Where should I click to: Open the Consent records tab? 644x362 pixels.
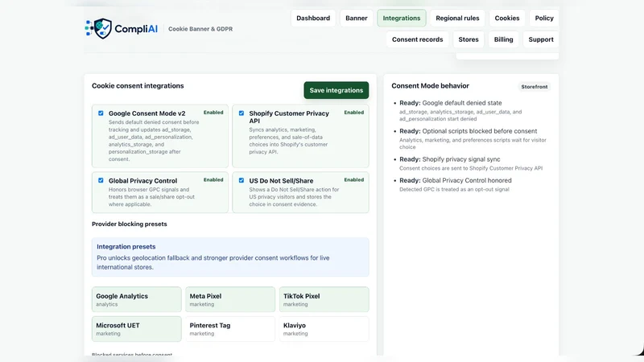pyautogui.click(x=417, y=39)
